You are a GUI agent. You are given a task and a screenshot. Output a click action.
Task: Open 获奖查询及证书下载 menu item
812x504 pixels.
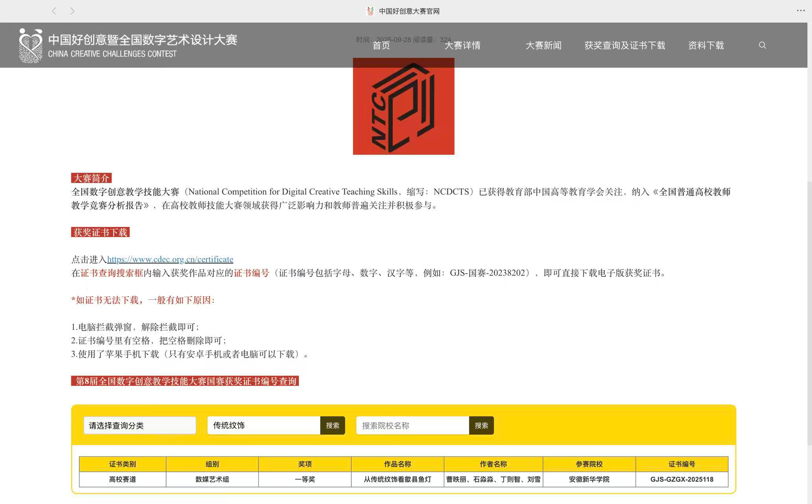625,46
